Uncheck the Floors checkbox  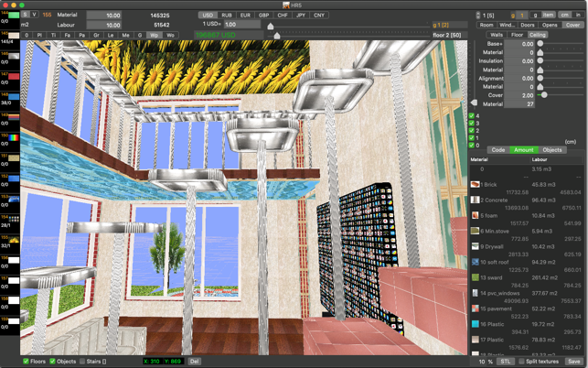point(26,362)
